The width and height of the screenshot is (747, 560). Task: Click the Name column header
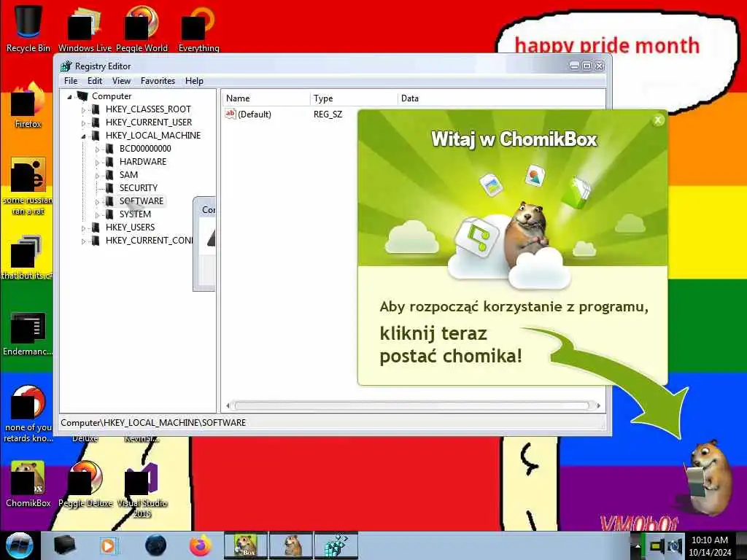pyautogui.click(x=266, y=98)
